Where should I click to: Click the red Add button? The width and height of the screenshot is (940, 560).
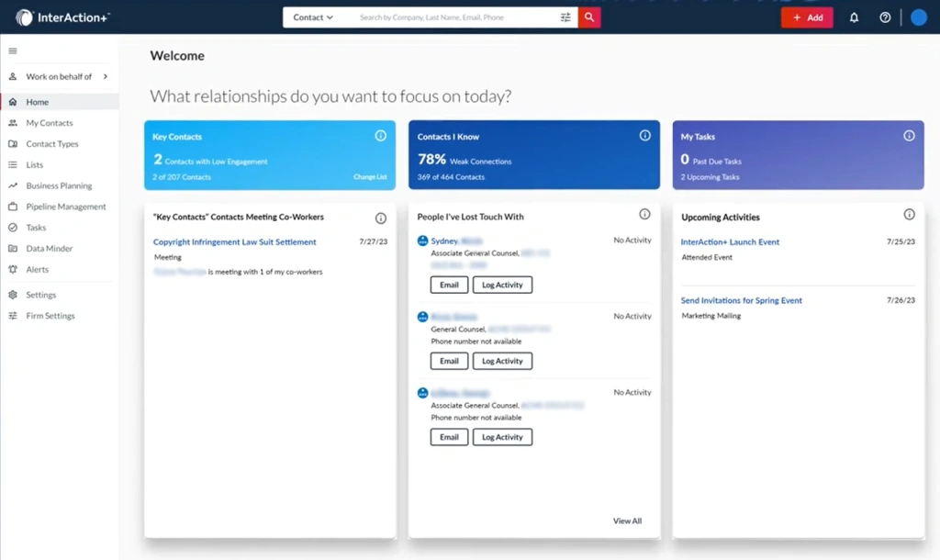click(x=807, y=17)
